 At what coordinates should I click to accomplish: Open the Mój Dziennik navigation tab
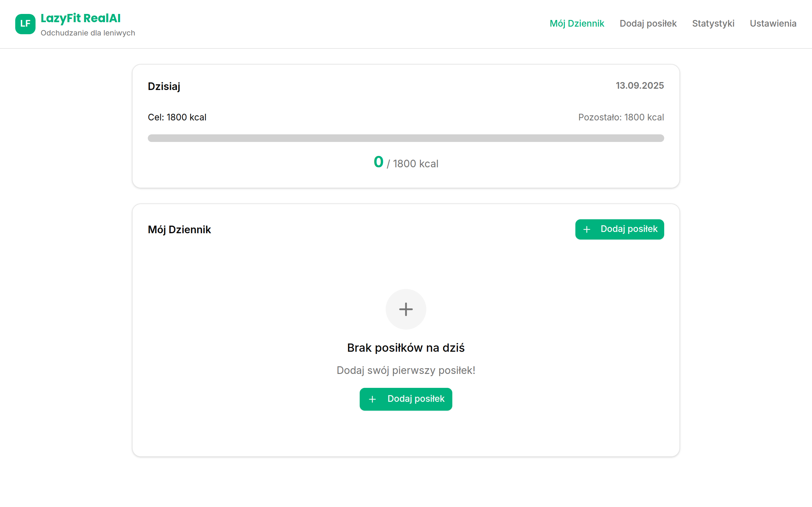[576, 23]
